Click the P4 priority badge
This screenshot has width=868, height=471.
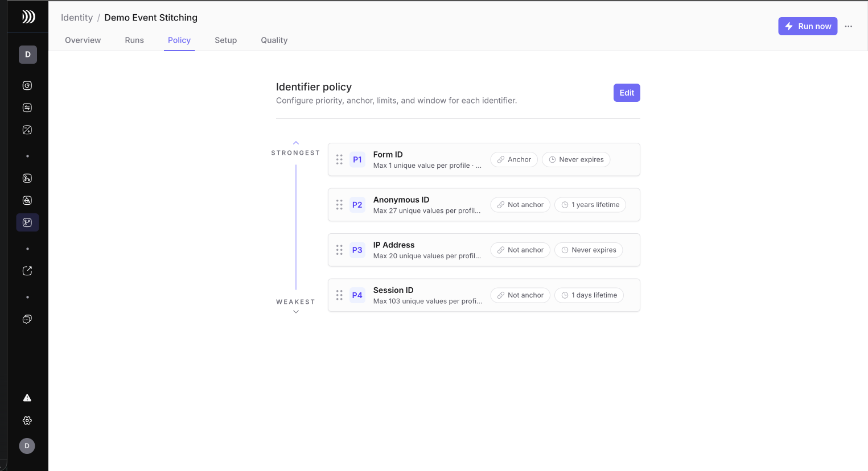coord(357,295)
